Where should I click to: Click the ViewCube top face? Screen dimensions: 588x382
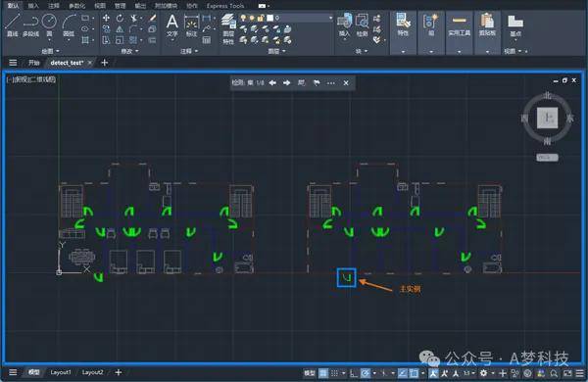pyautogui.click(x=548, y=119)
